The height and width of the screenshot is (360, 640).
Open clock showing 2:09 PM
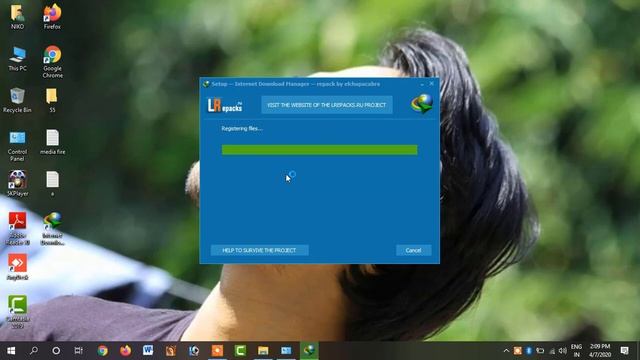pyautogui.click(x=600, y=351)
